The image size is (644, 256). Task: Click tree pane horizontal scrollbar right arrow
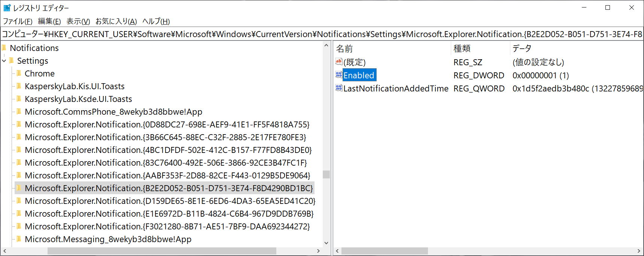[318, 251]
